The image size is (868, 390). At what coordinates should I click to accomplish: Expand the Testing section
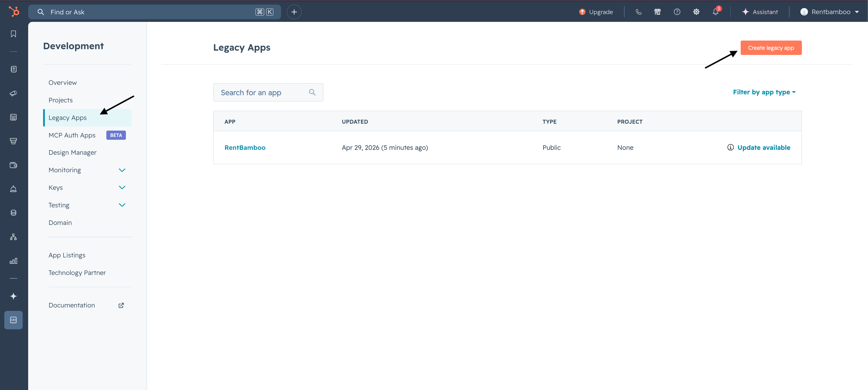(x=122, y=205)
